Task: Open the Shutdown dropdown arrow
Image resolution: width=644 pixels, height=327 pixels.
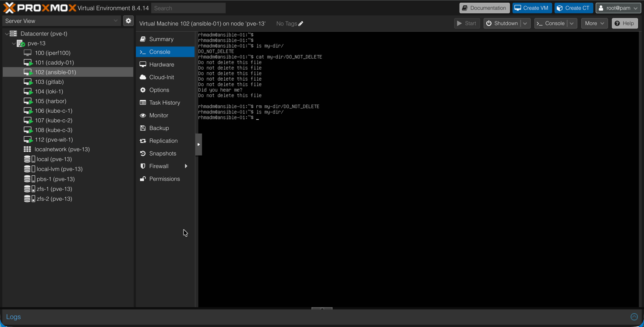Action: pos(525,23)
